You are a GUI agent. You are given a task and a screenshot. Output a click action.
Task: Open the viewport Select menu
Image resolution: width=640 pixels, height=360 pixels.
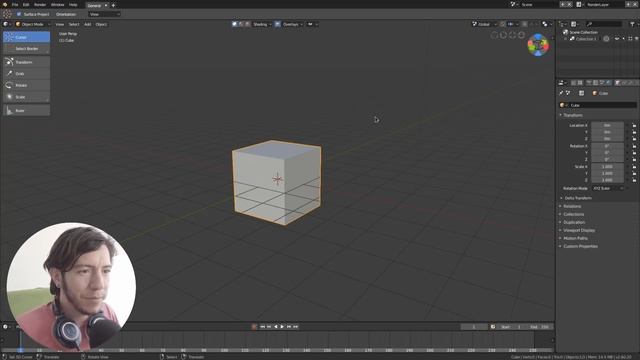[74, 24]
